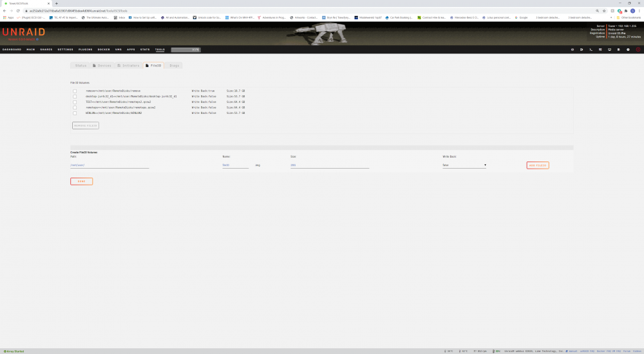Open the browser extensions puzzle icon
The image size is (644, 354).
(626, 11)
